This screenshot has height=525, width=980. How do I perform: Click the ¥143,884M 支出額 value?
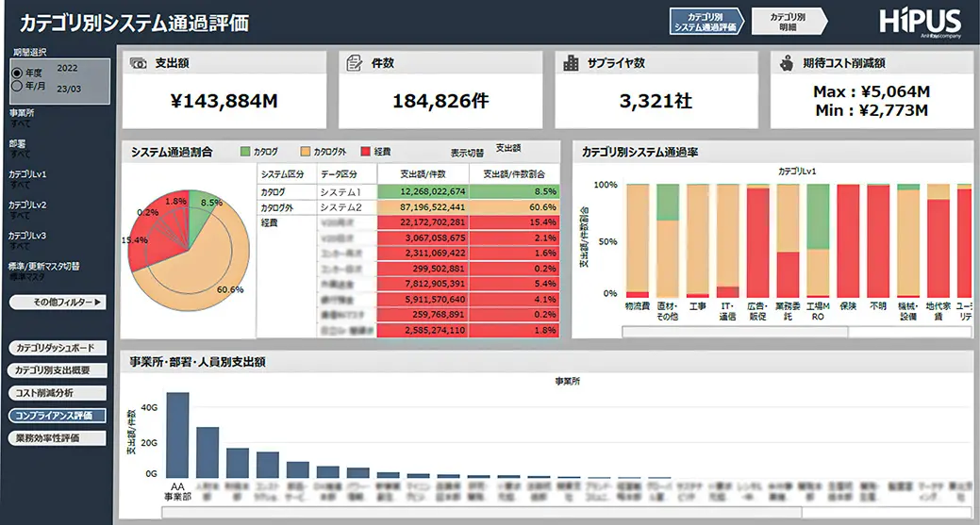tap(224, 101)
